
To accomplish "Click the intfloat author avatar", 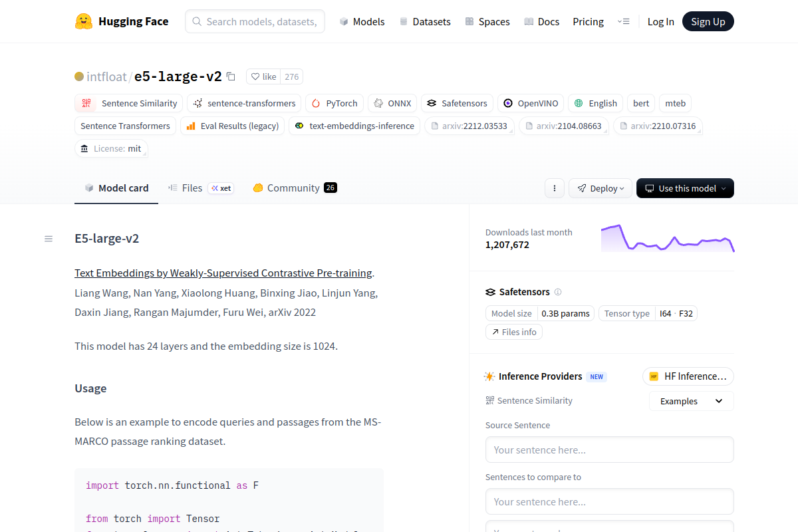I will (x=79, y=76).
